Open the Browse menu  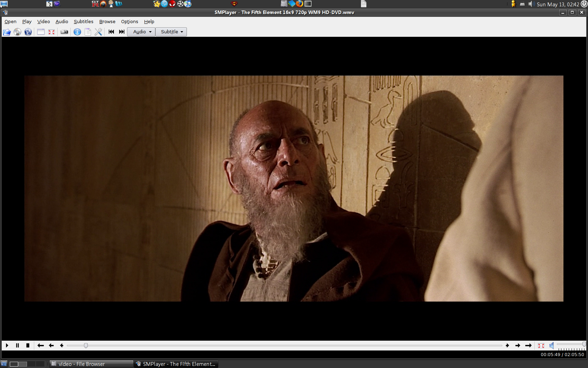(x=107, y=21)
